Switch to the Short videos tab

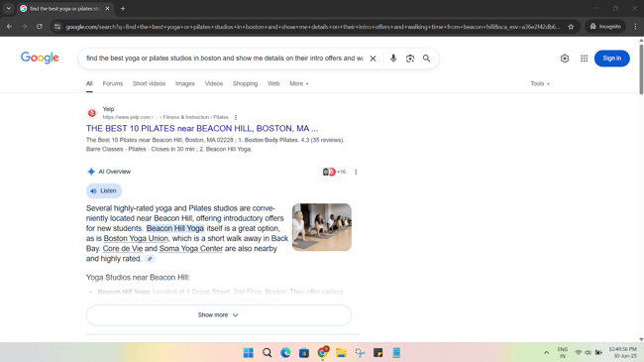(x=149, y=83)
